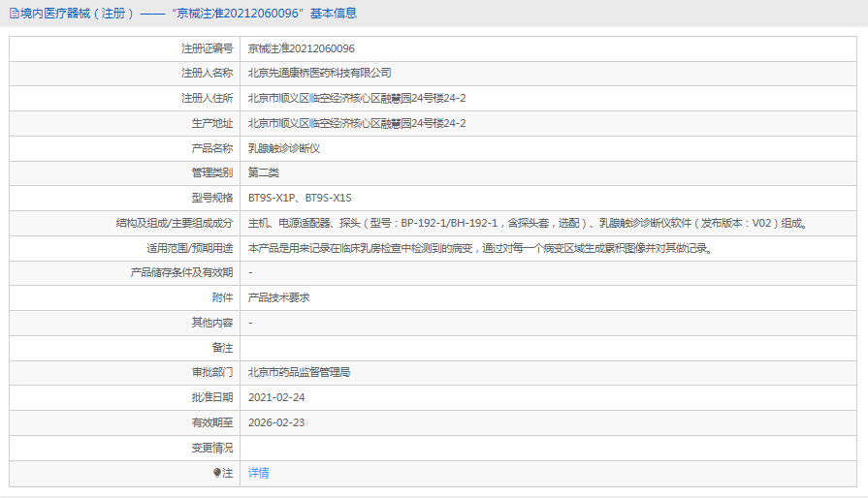Click the 审批部门 label
The height and width of the screenshot is (498, 868).
(212, 373)
